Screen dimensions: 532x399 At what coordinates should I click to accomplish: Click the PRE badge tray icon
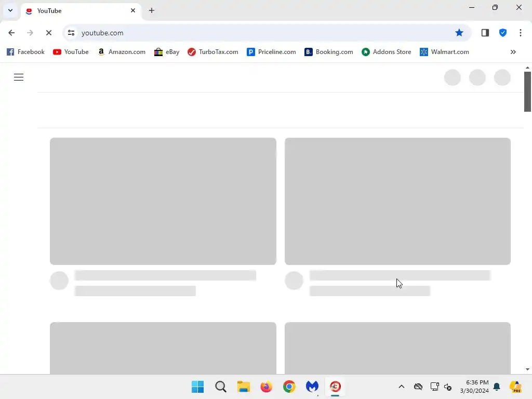click(x=515, y=387)
